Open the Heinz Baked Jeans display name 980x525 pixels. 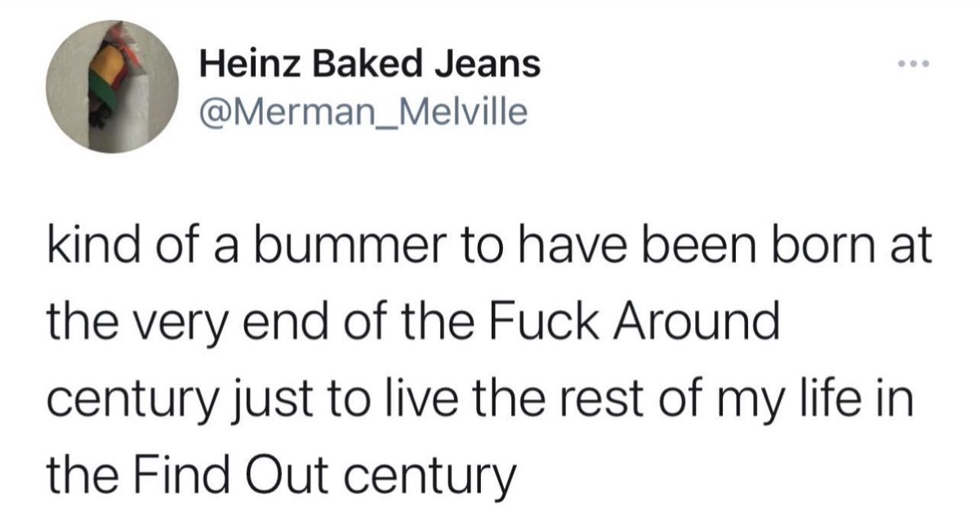point(370,64)
